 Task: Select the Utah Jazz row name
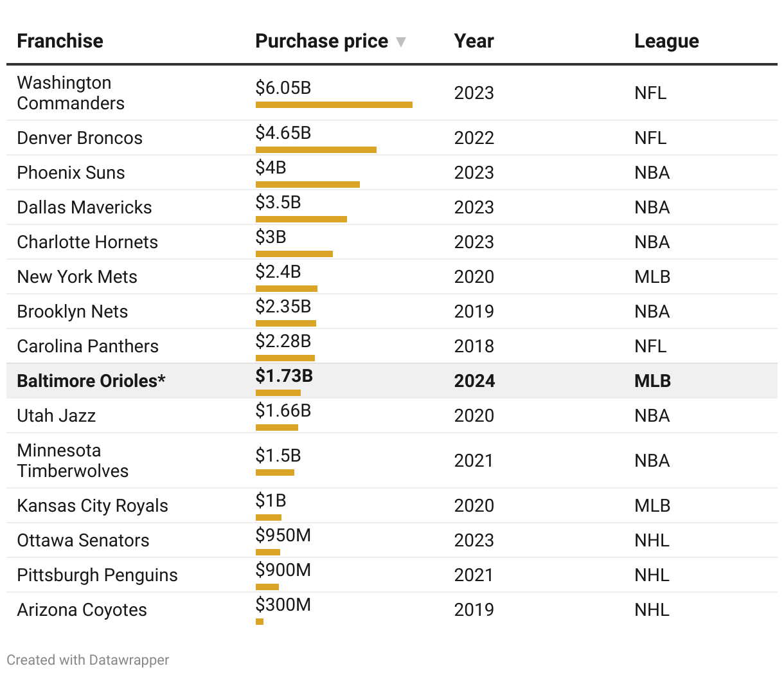[x=56, y=415]
